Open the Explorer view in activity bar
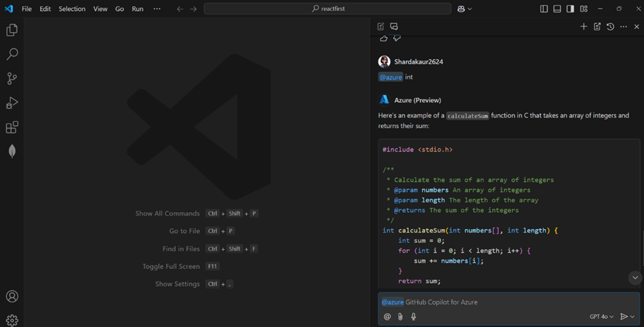This screenshot has height=327, width=644. tap(12, 30)
